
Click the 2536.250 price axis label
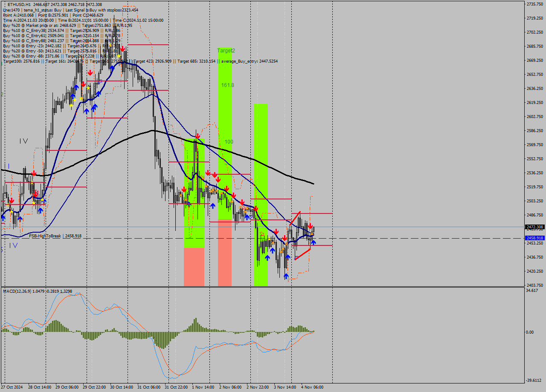pos(534,173)
